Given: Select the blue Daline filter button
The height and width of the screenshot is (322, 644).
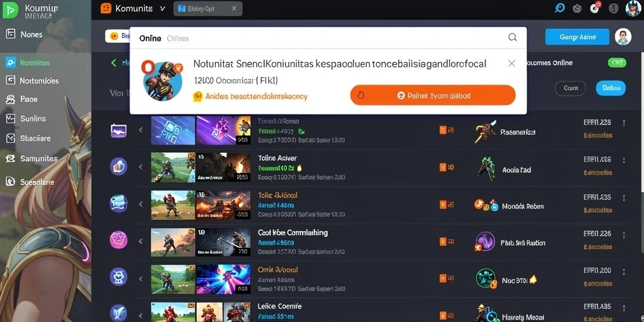Looking at the screenshot, I should [x=611, y=88].
